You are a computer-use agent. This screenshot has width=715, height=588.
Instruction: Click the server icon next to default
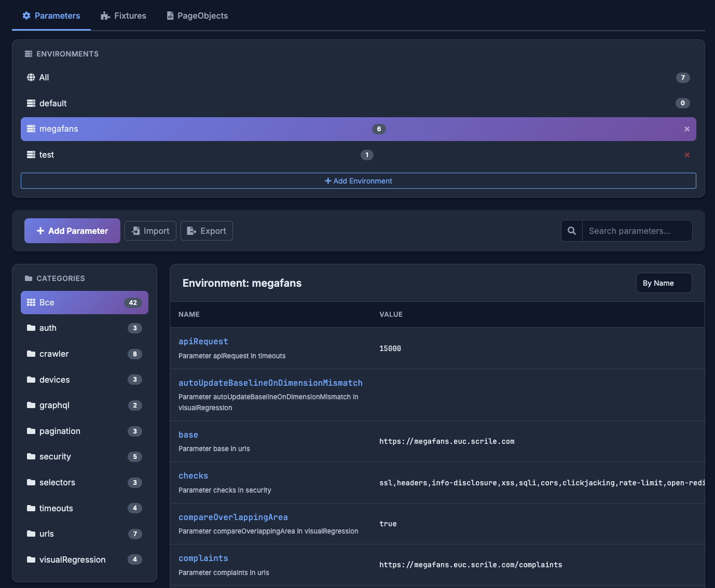click(31, 103)
